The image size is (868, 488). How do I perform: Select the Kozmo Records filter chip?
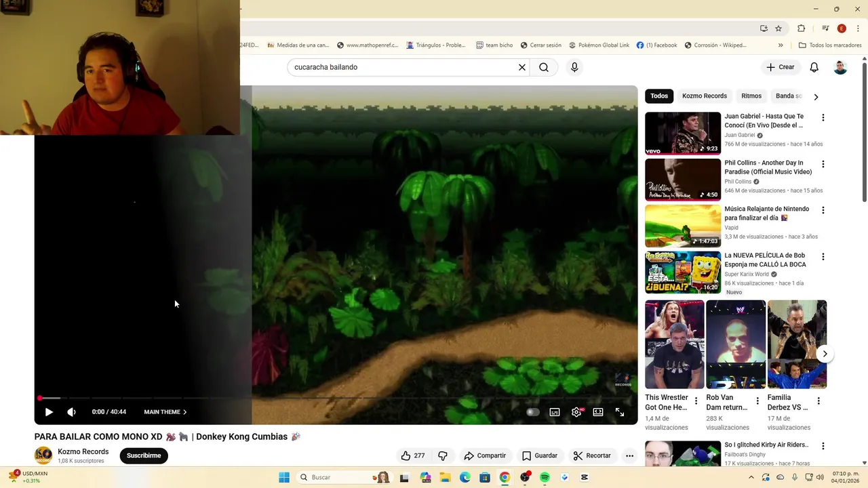[x=705, y=96]
